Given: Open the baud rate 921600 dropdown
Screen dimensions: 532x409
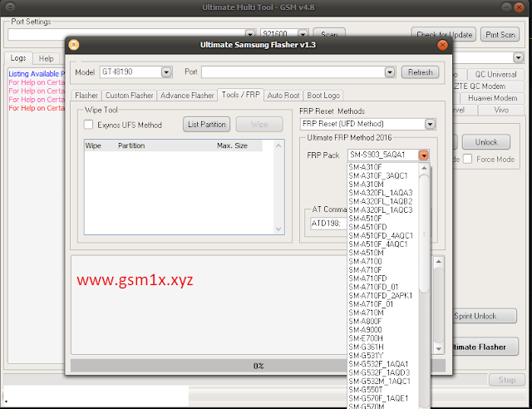Looking at the screenshot, I should coord(303,33).
